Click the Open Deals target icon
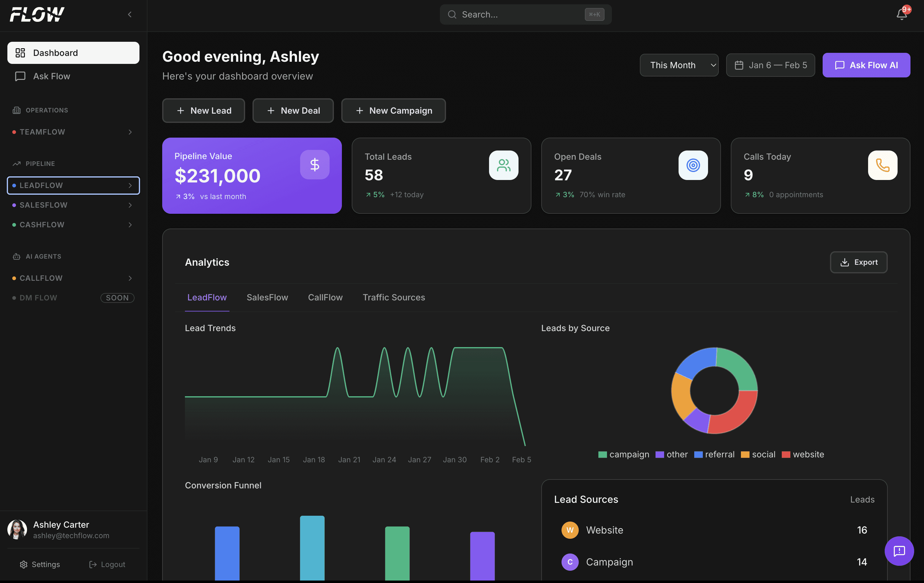 pos(693,165)
